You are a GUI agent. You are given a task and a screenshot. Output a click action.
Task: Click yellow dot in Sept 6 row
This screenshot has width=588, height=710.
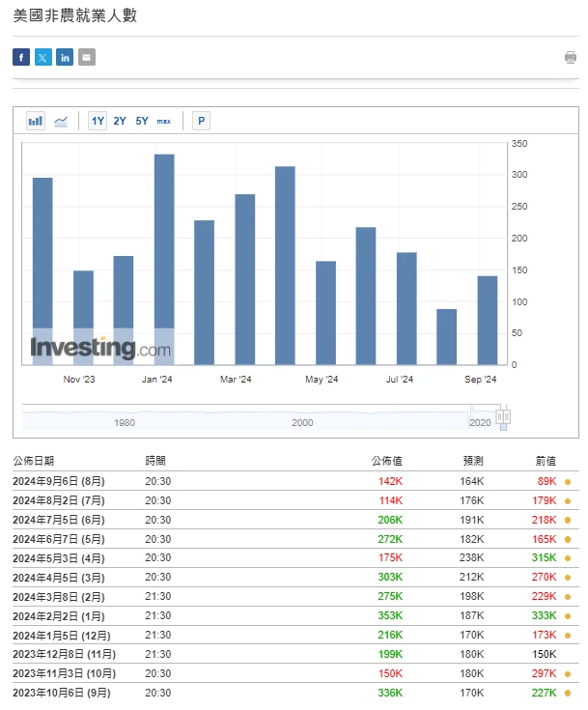568,481
